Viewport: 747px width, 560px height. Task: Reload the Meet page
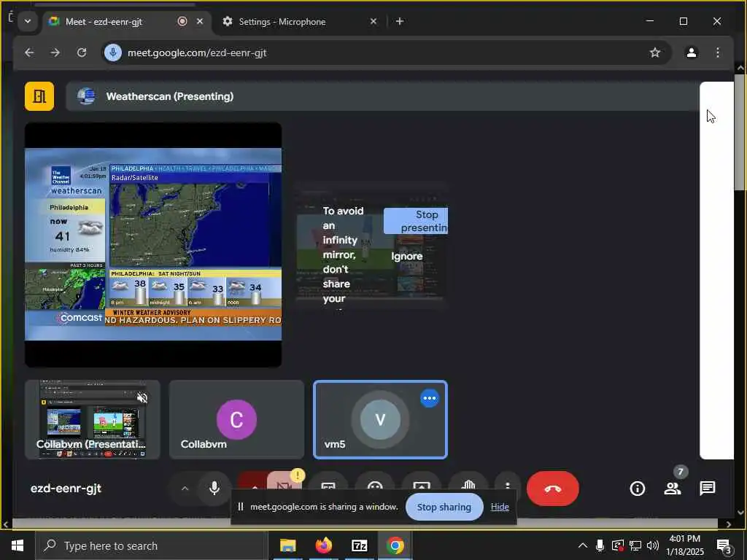pos(82,52)
